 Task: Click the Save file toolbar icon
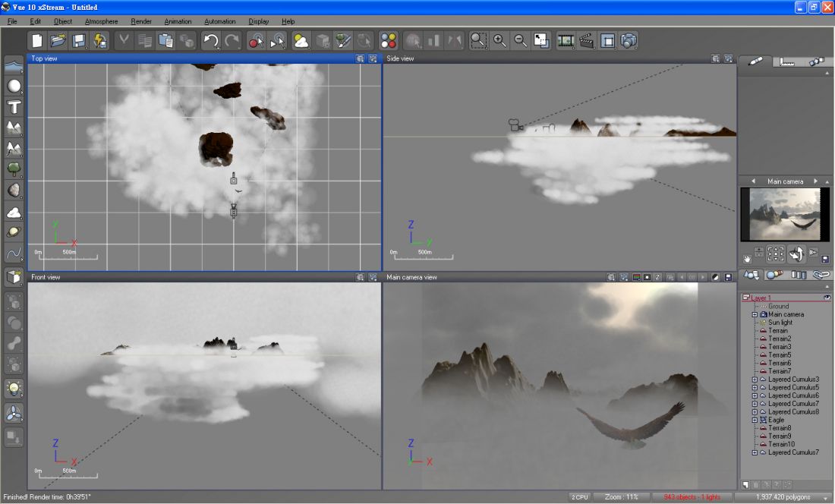click(x=78, y=41)
